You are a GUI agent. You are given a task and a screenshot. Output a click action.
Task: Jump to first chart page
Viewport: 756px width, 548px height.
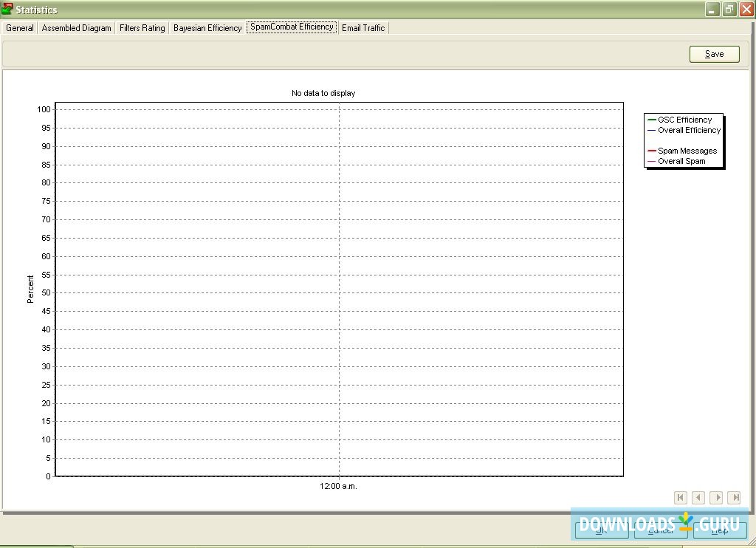click(680, 497)
